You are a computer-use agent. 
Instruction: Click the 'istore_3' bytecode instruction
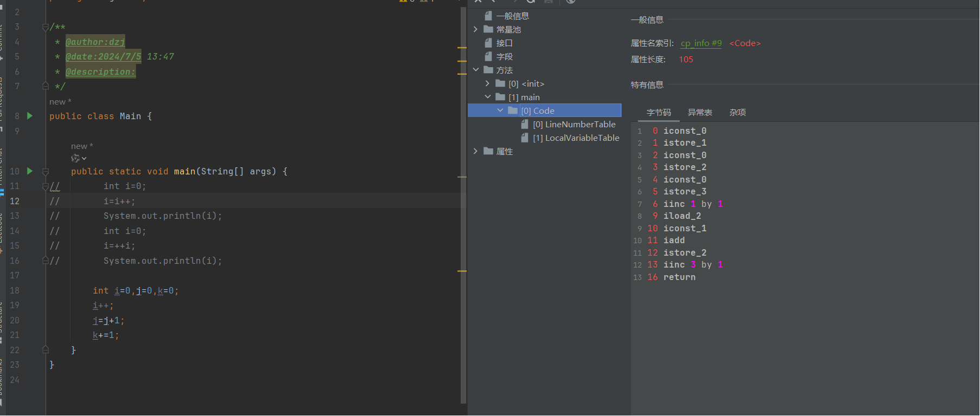[x=685, y=191]
